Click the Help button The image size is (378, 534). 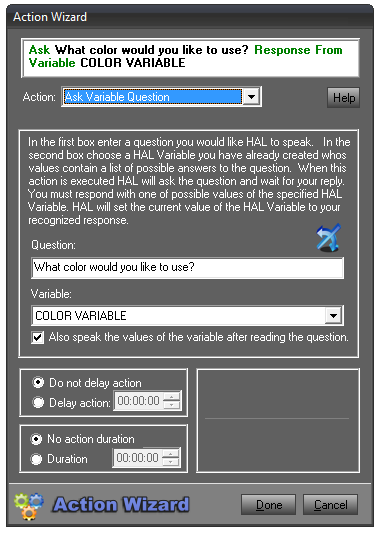343,98
